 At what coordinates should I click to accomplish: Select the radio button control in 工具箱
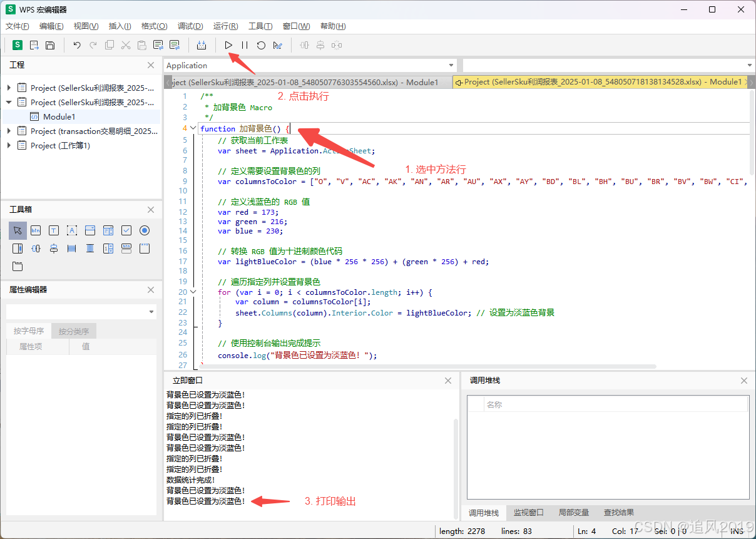[145, 230]
